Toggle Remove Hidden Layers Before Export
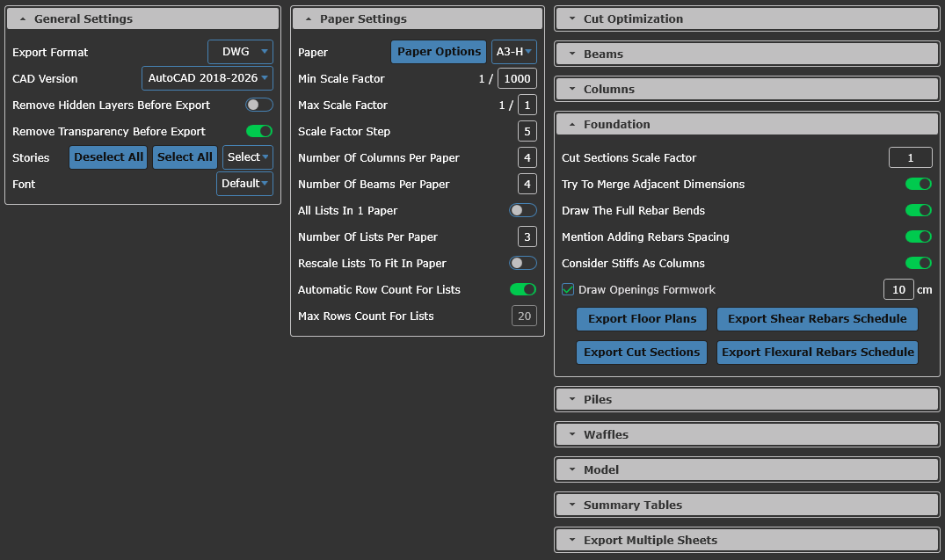This screenshot has width=945, height=560. point(258,105)
